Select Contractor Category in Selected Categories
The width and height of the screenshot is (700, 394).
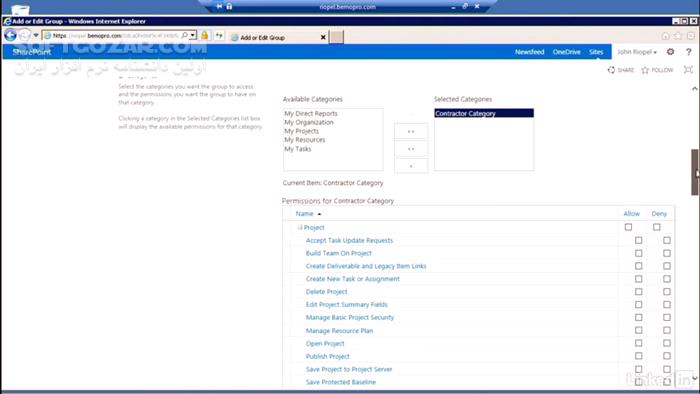pyautogui.click(x=484, y=113)
